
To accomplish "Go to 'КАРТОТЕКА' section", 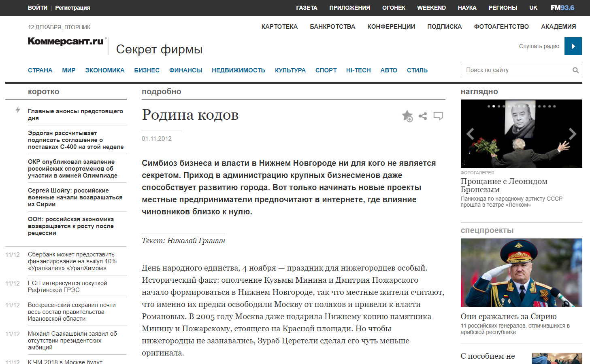I will tap(279, 27).
